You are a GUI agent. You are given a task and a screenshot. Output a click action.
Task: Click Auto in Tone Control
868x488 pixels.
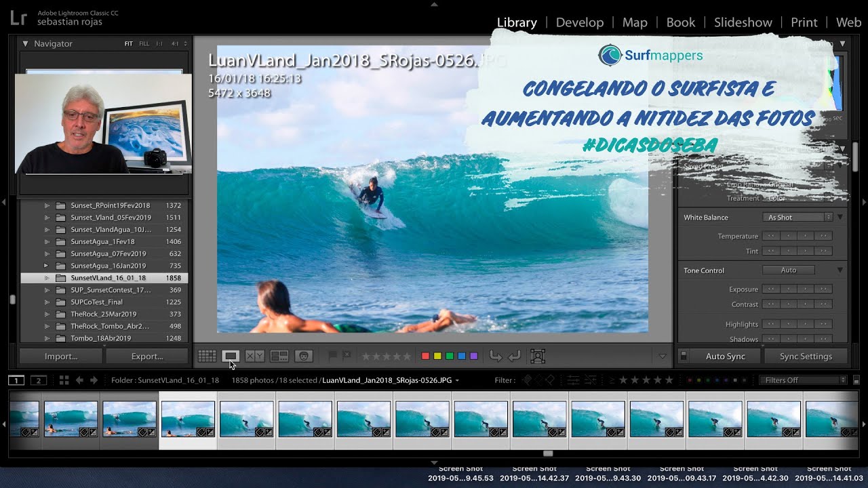click(x=789, y=270)
